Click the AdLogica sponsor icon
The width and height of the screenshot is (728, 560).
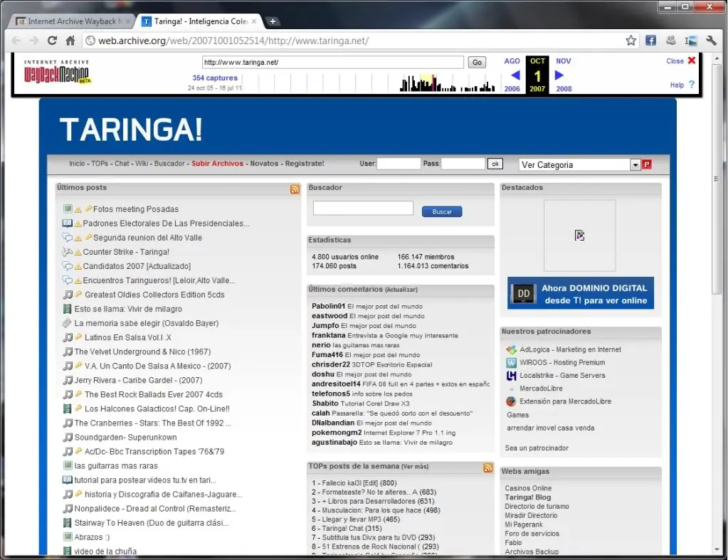pos(511,349)
